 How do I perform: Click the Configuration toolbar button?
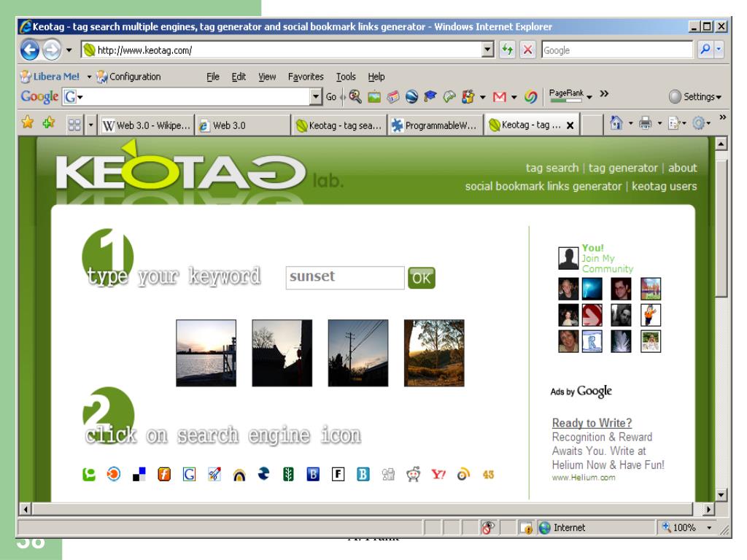click(128, 77)
